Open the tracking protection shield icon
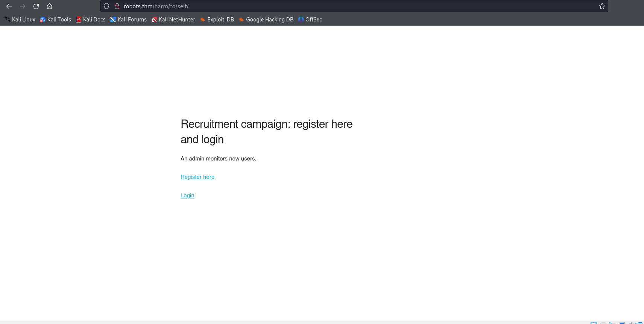The width and height of the screenshot is (644, 324). pyautogui.click(x=106, y=6)
